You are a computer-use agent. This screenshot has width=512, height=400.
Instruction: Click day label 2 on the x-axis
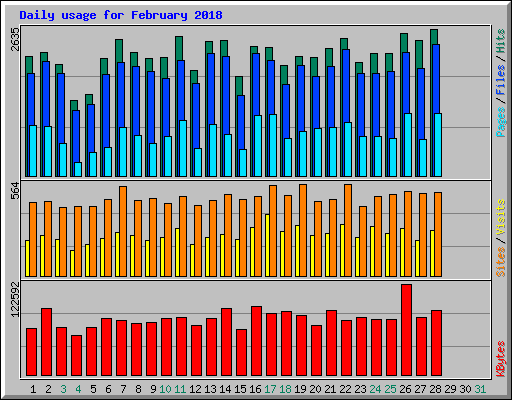click(48, 389)
